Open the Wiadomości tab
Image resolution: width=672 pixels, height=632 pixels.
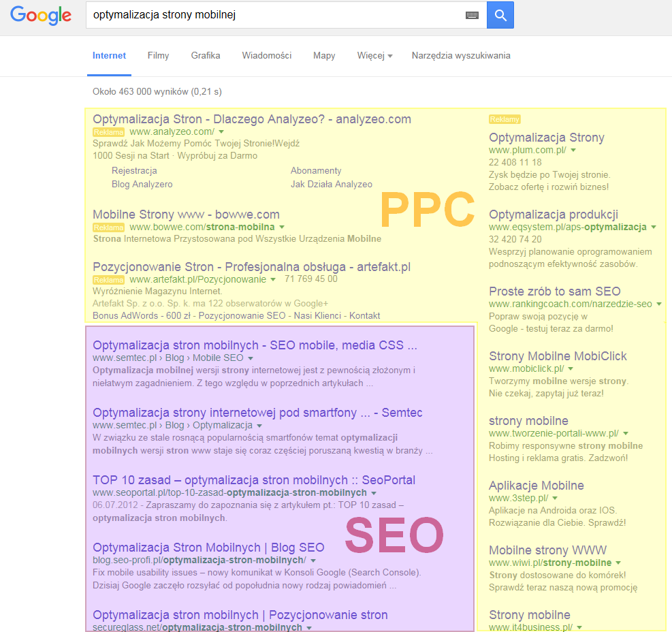coord(267,56)
